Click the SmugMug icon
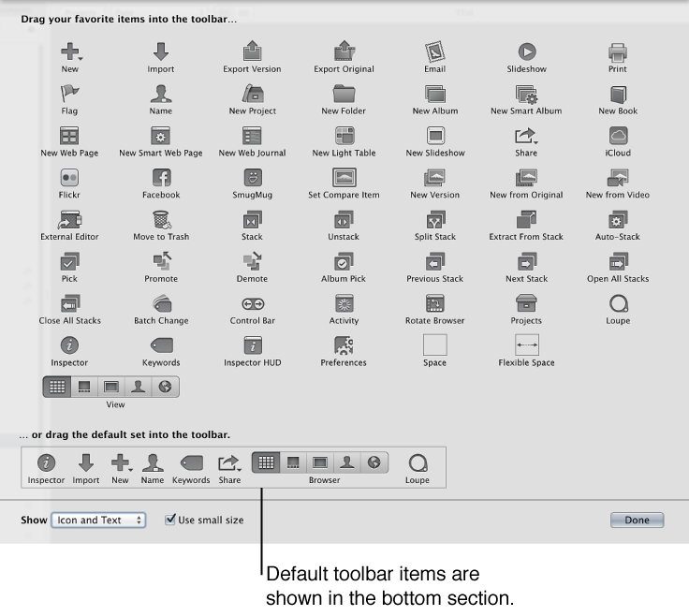689x616 pixels. tap(253, 178)
